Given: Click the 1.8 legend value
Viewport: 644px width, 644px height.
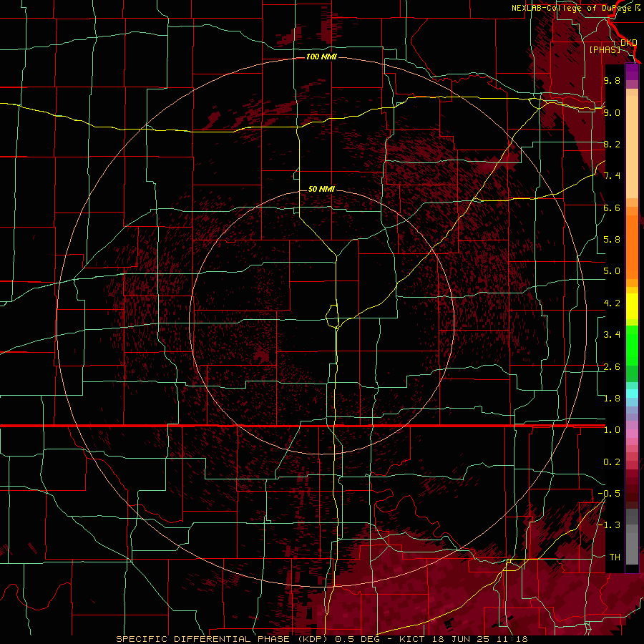Looking at the screenshot, I should coord(612,399).
